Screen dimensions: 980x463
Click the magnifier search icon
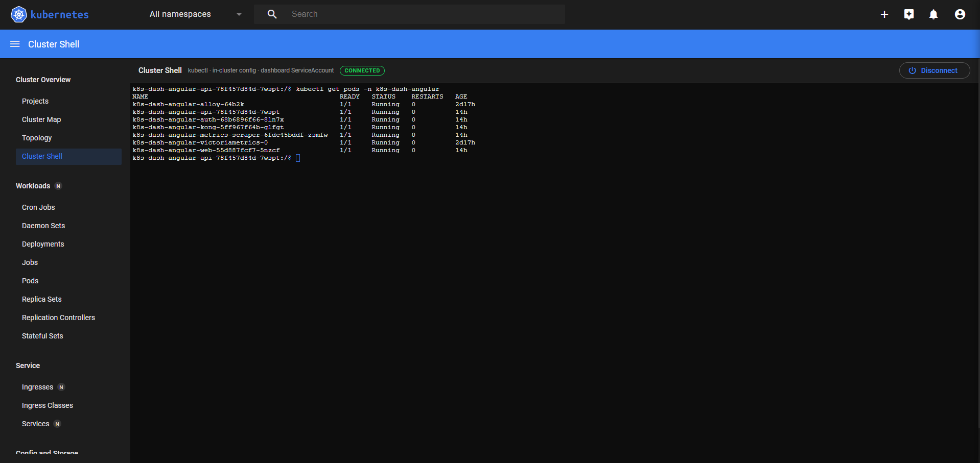(x=272, y=14)
